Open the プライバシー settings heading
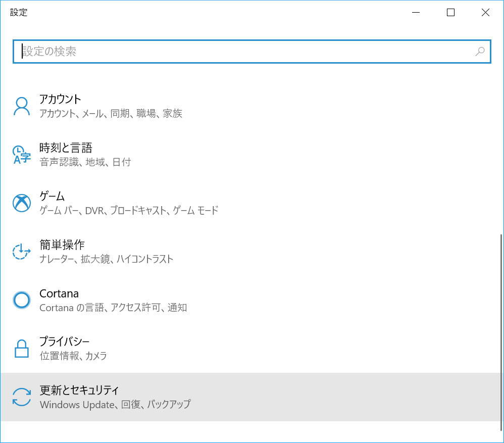The image size is (504, 443). (x=64, y=341)
